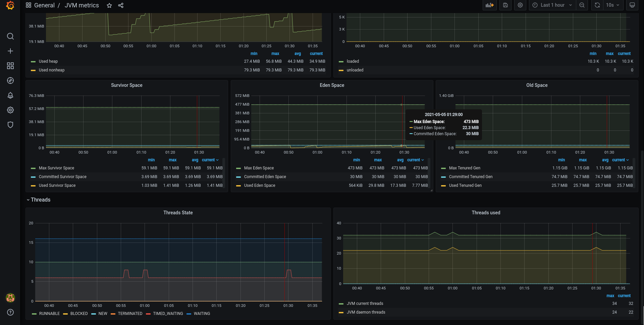Open Dashboards from the left sidebar

coord(10,66)
